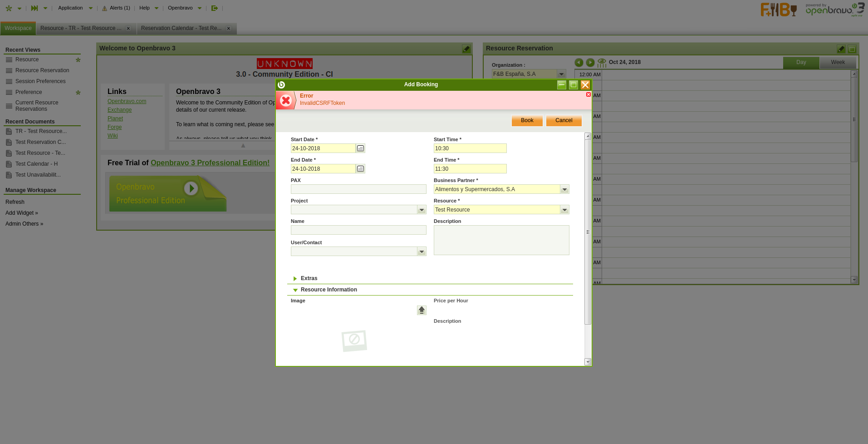Edit the Welcome to Openbravo widget
The image size is (868, 444).
coord(466,49)
